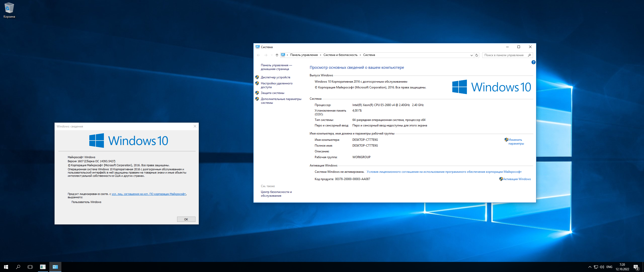
Task: Open the clock and date flyout
Action: coord(622,267)
